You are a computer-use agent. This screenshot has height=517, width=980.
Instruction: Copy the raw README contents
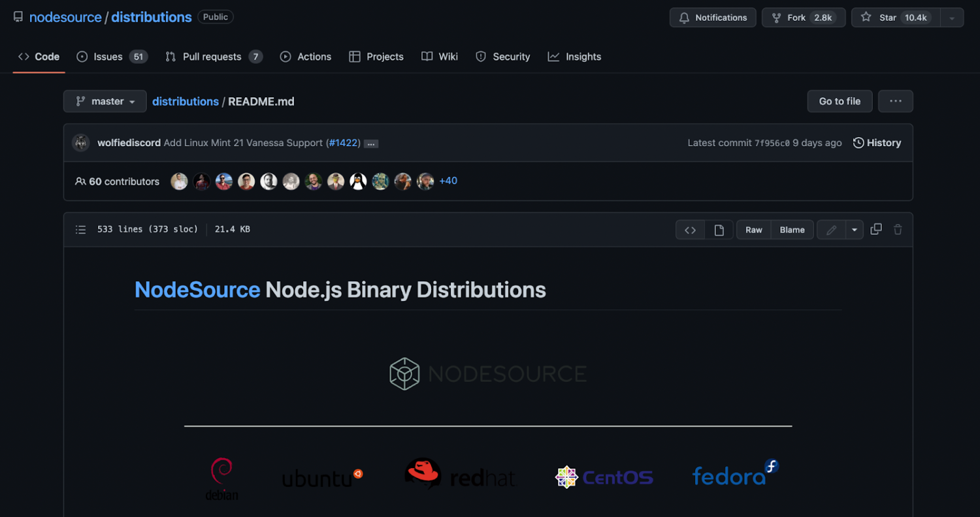coord(875,229)
